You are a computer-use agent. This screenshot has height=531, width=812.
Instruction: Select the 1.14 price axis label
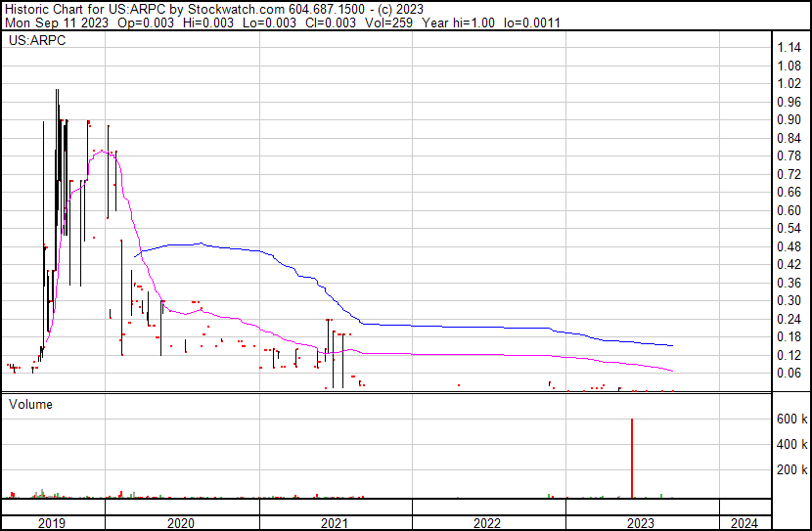coord(789,48)
